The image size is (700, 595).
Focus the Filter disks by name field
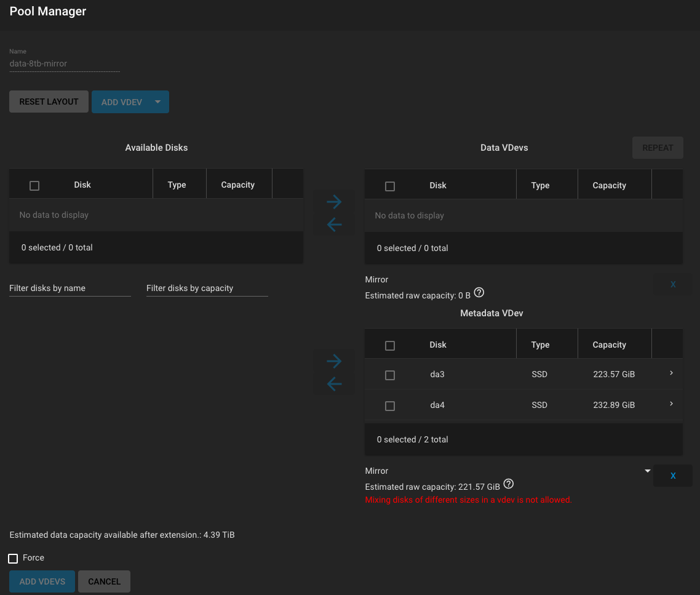tap(70, 288)
